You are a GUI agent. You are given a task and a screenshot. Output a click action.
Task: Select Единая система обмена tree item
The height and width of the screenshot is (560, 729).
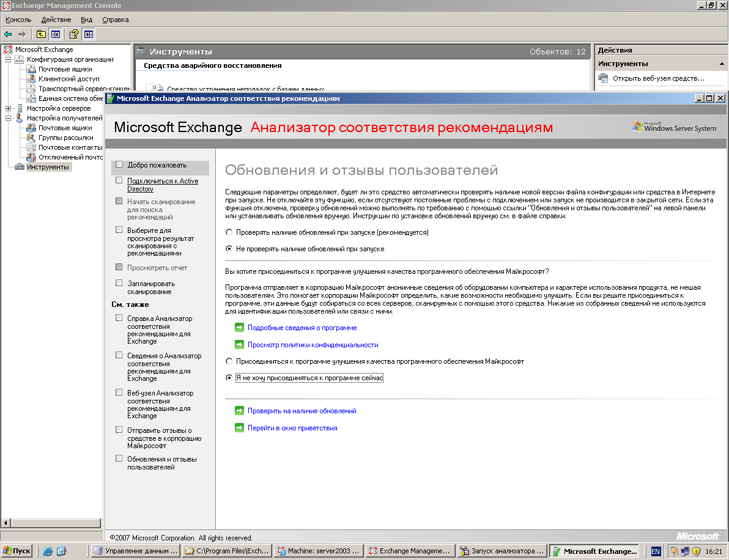(71, 98)
